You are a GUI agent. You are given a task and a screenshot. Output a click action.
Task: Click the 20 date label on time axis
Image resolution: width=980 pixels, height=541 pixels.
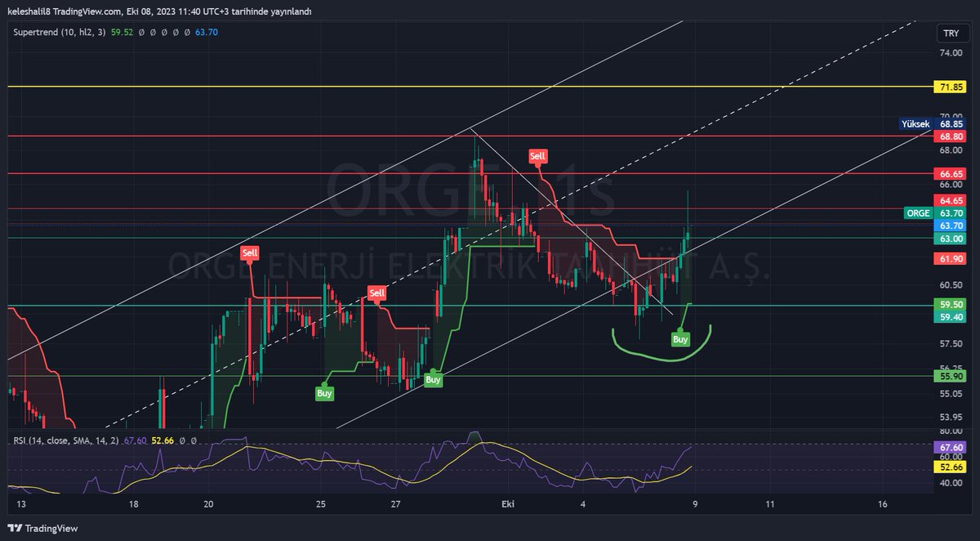(208, 505)
